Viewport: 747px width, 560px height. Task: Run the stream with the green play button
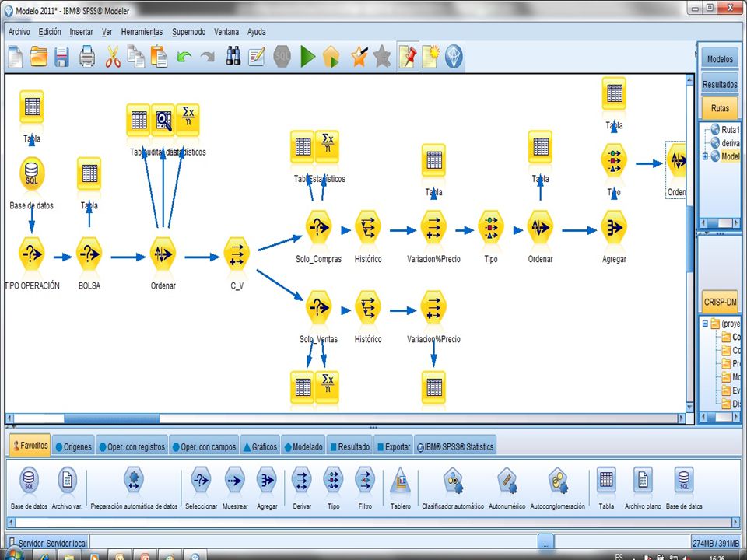click(x=308, y=57)
